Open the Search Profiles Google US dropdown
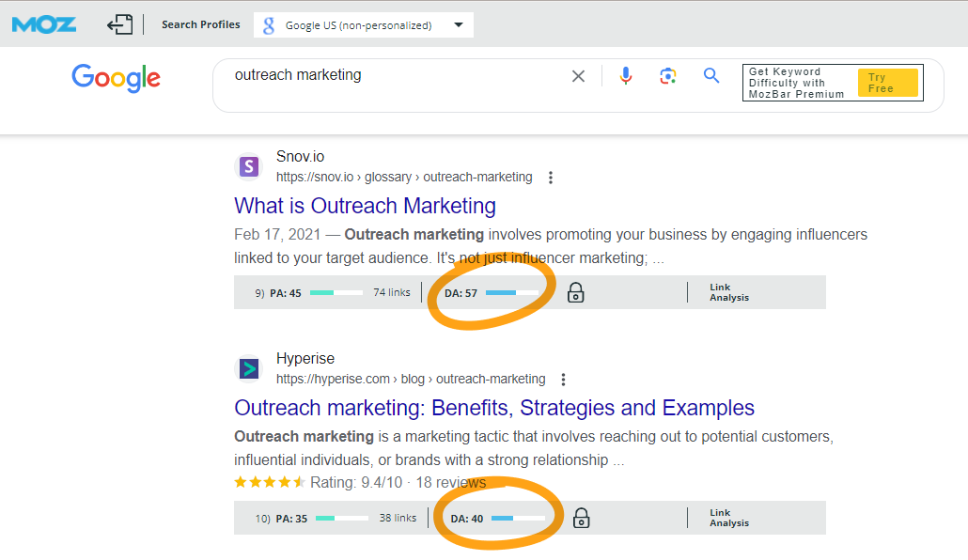The image size is (968, 560). click(363, 25)
